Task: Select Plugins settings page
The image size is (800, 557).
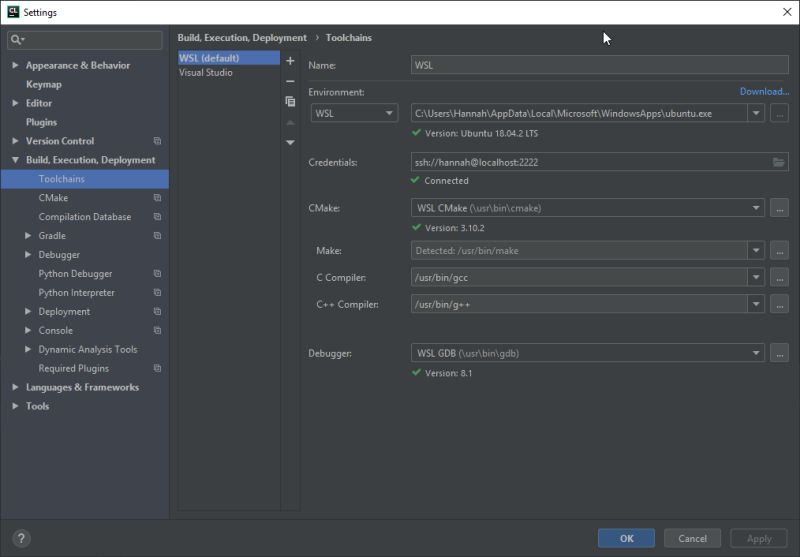Action: pyautogui.click(x=41, y=122)
